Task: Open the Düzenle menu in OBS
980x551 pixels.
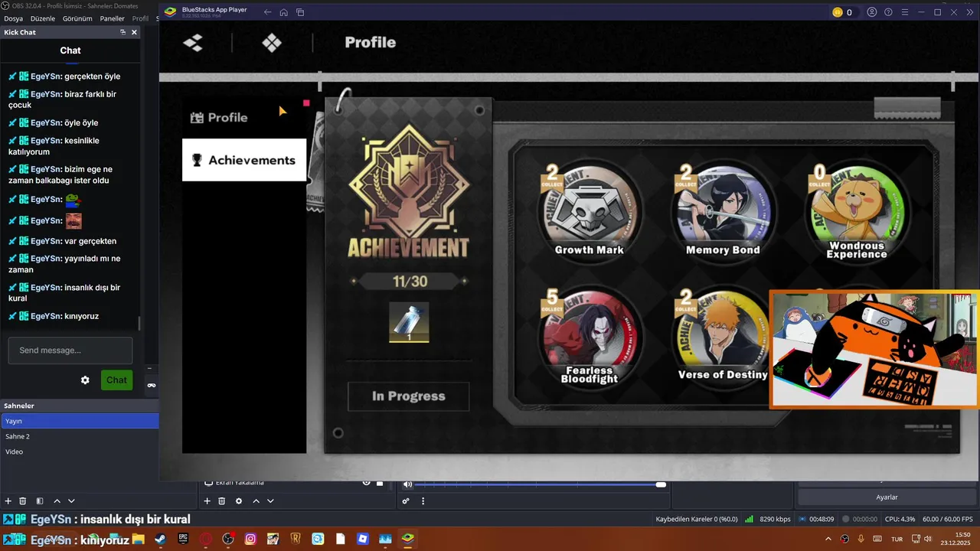Action: click(x=43, y=18)
